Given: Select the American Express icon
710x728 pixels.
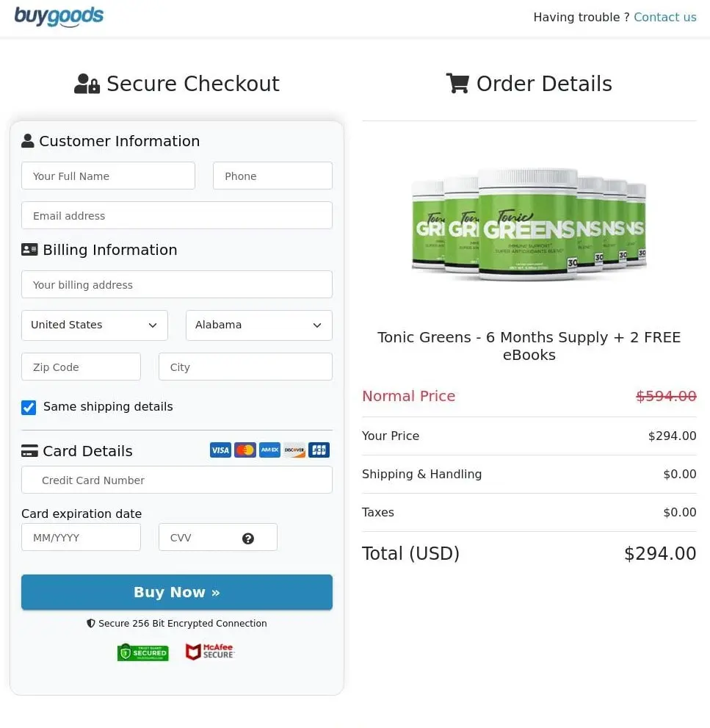Looking at the screenshot, I should [269, 450].
